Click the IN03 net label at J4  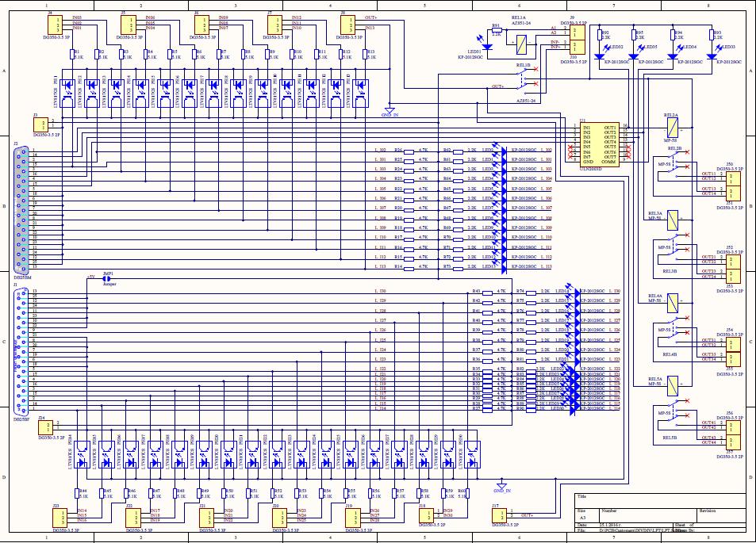77,17
